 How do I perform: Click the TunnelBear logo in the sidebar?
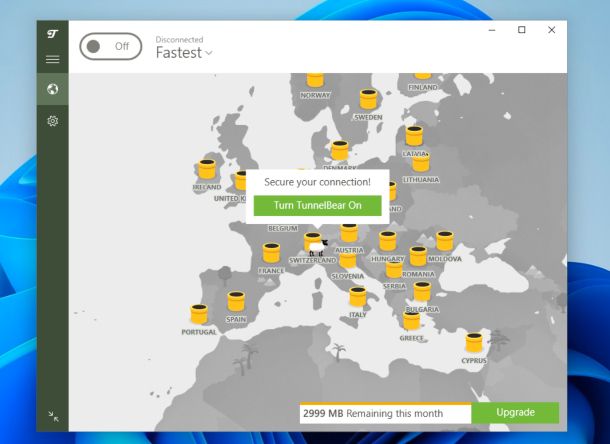click(x=53, y=34)
